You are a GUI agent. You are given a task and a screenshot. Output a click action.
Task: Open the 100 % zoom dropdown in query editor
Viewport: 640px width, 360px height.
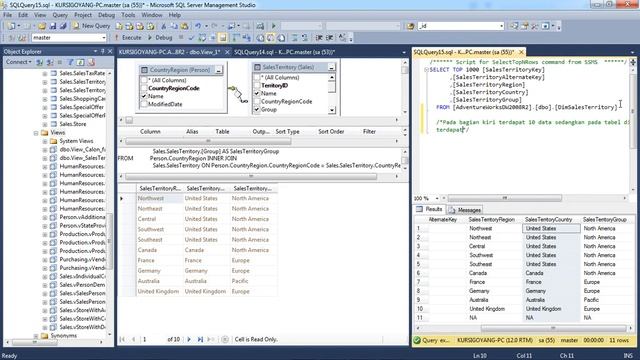[x=437, y=198]
